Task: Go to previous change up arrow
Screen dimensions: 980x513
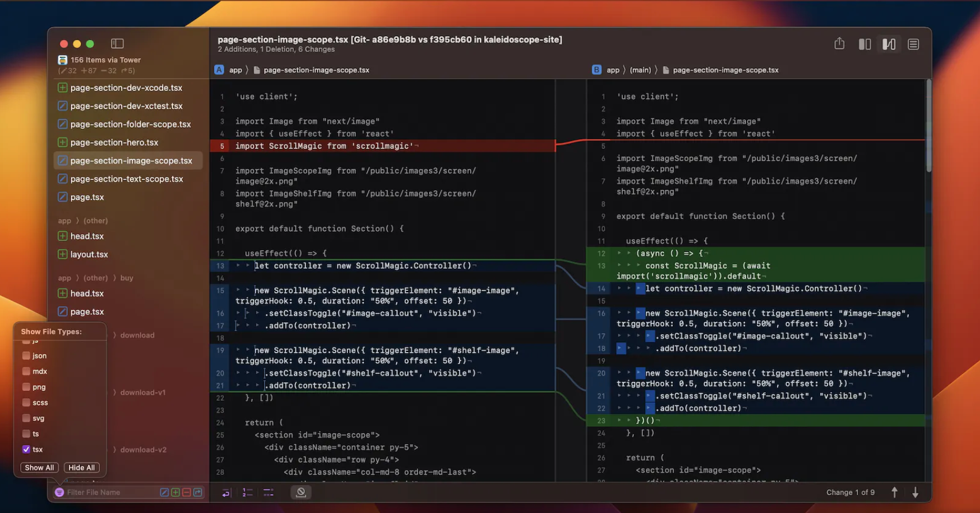Action: click(x=894, y=492)
